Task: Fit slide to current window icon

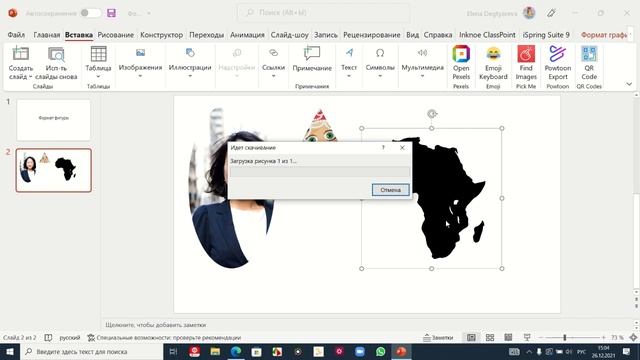Action: (x=633, y=338)
